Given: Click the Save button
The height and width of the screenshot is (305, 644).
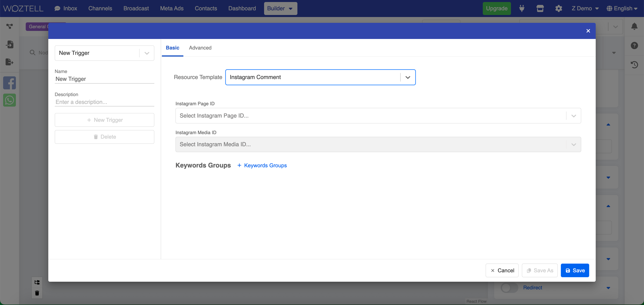Looking at the screenshot, I should [575, 271].
